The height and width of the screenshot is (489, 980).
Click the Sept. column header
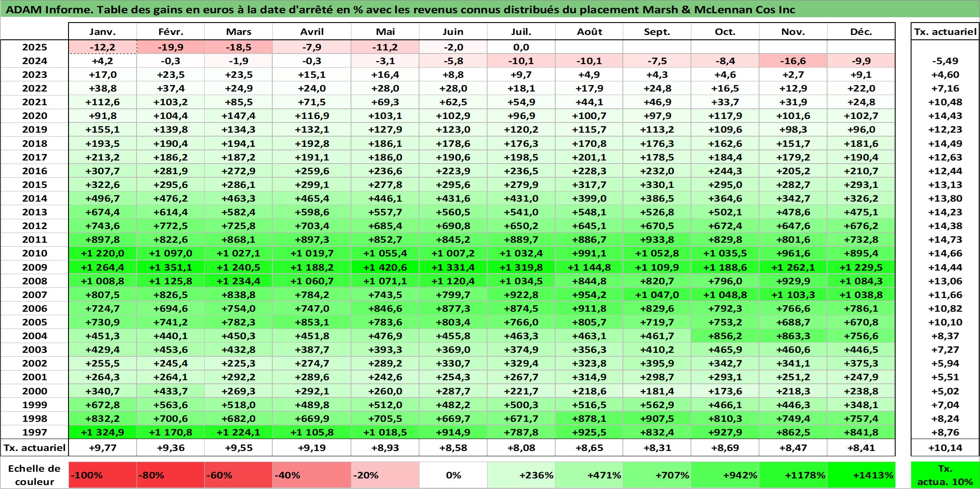657,32
